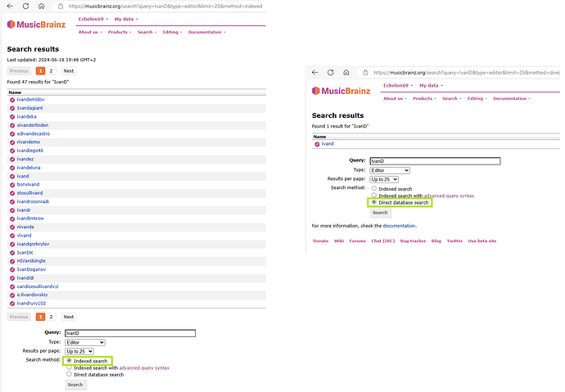
Task: Click the MusicBrainz logo on the single-result page
Action: pos(344,91)
